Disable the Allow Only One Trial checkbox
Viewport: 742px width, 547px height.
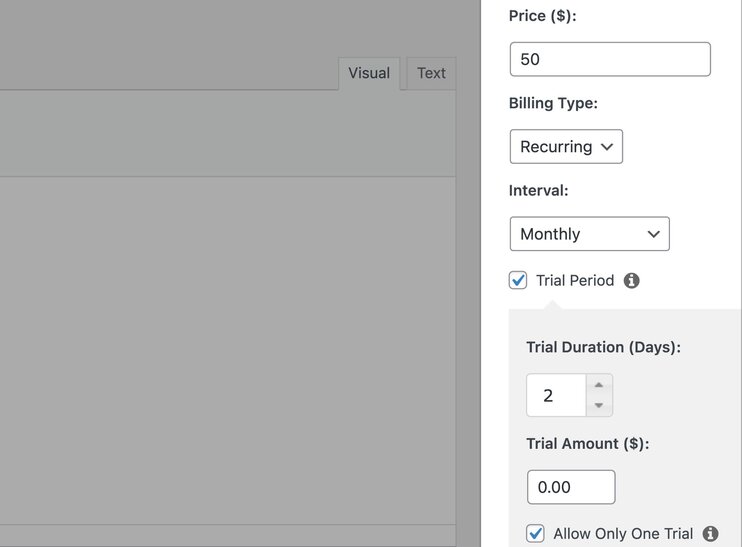tap(536, 534)
